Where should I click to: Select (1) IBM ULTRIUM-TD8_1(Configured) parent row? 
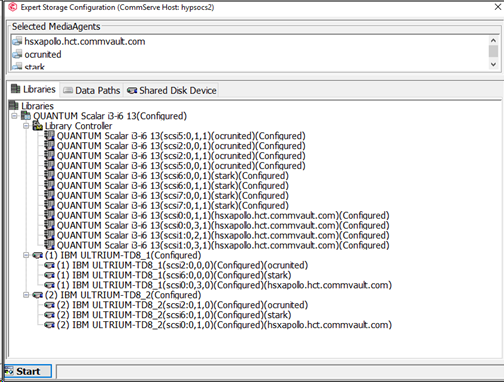123,255
